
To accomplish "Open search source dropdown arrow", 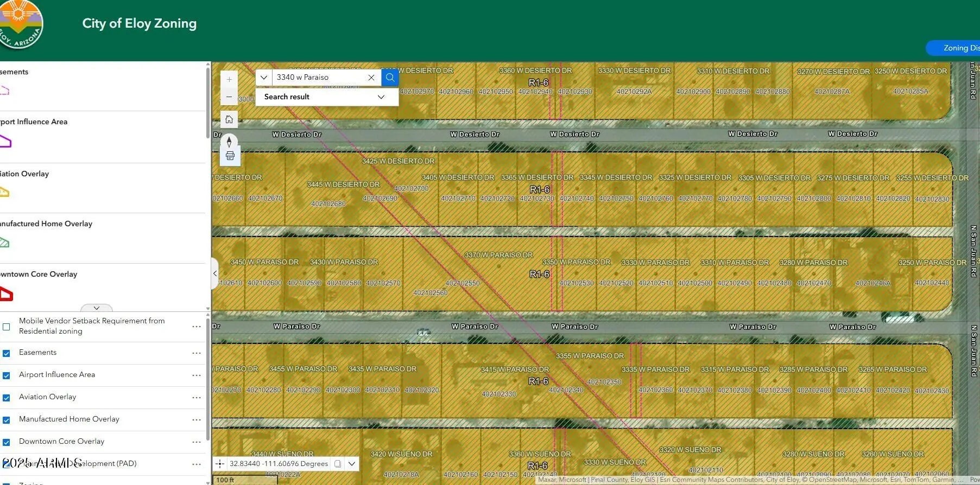I will (264, 78).
